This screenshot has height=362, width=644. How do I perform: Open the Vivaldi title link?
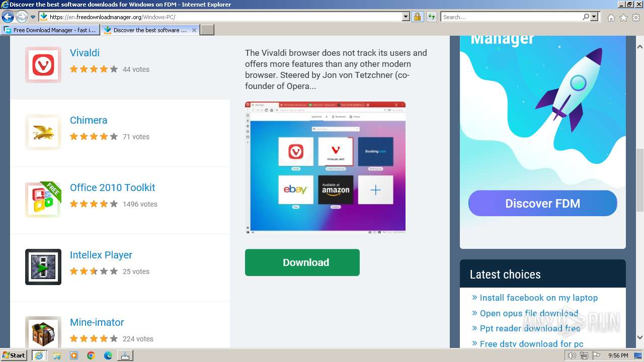(85, 53)
